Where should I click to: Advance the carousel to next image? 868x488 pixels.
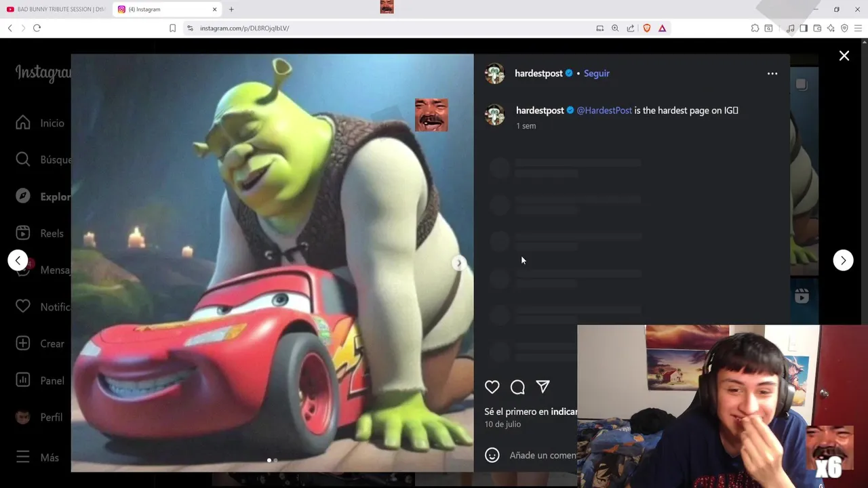459,263
